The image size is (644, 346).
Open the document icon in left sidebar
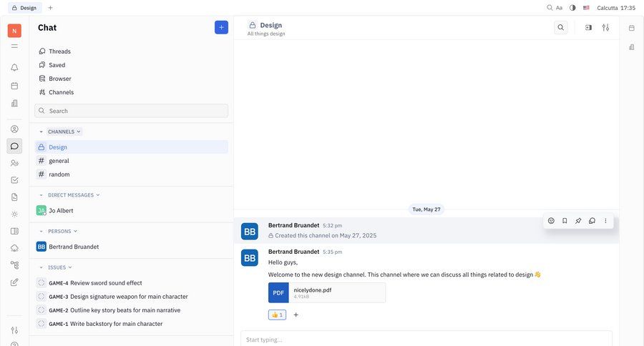(14, 197)
